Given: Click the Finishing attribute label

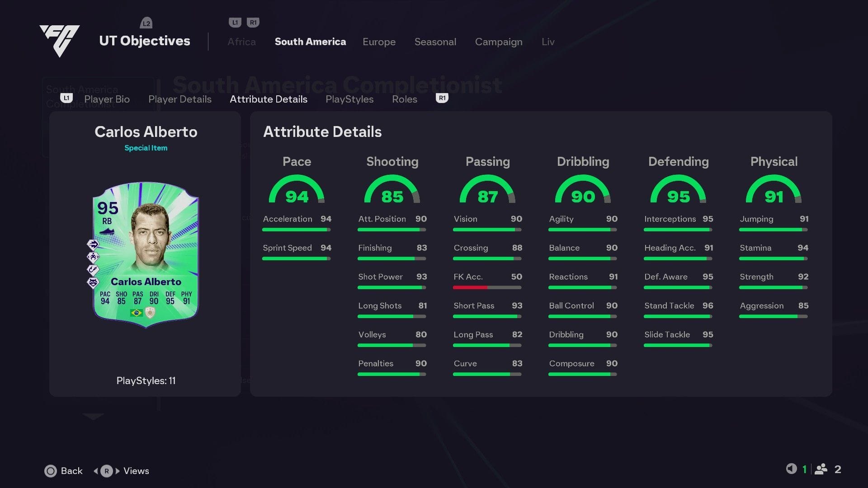Looking at the screenshot, I should click(375, 248).
